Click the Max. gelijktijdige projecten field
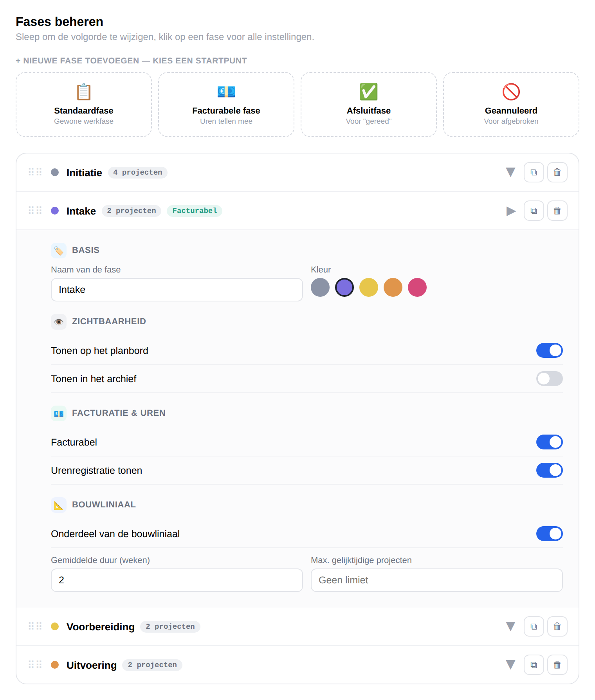595x700 pixels. 437,580
